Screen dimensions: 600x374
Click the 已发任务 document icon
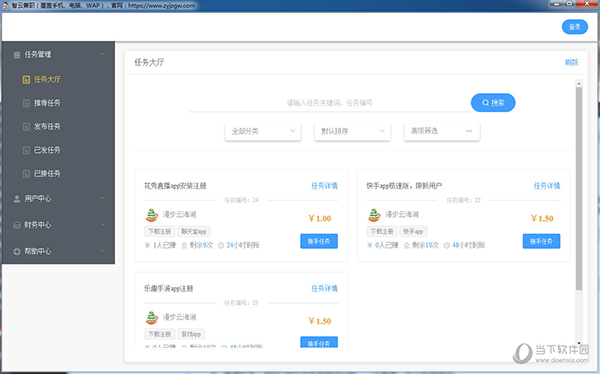[26, 150]
